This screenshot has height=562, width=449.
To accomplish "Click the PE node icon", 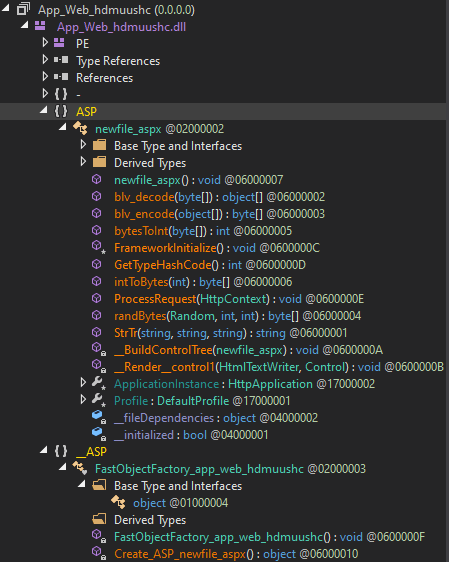I will click(x=59, y=43).
